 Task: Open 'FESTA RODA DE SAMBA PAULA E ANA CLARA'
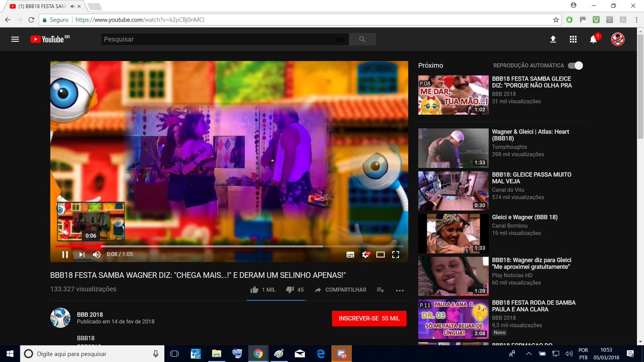[534, 306]
